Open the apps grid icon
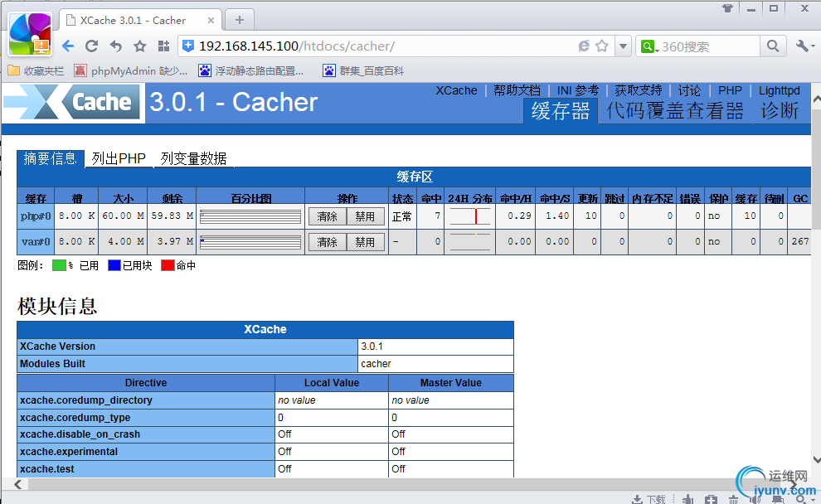This screenshot has width=821, height=504. [x=163, y=46]
